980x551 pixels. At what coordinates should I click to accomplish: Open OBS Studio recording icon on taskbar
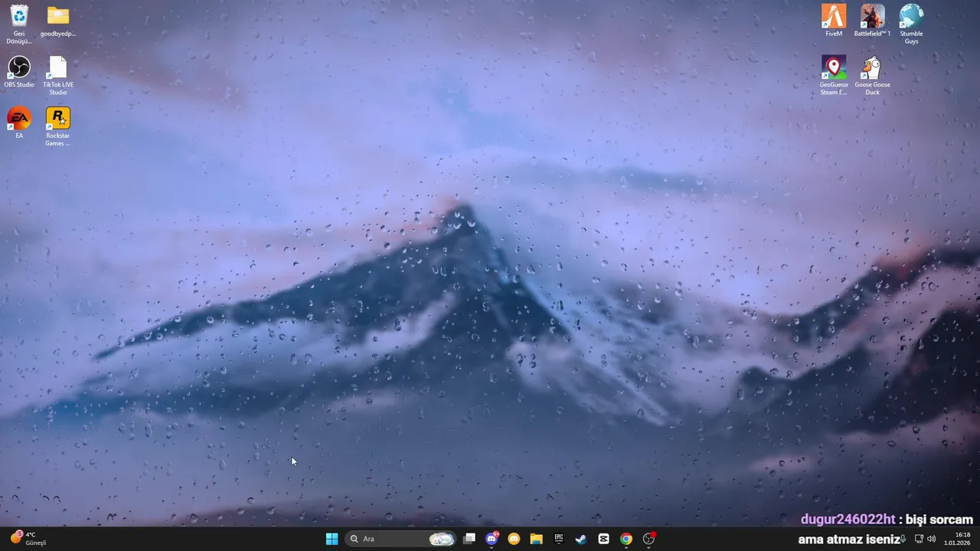(x=648, y=539)
